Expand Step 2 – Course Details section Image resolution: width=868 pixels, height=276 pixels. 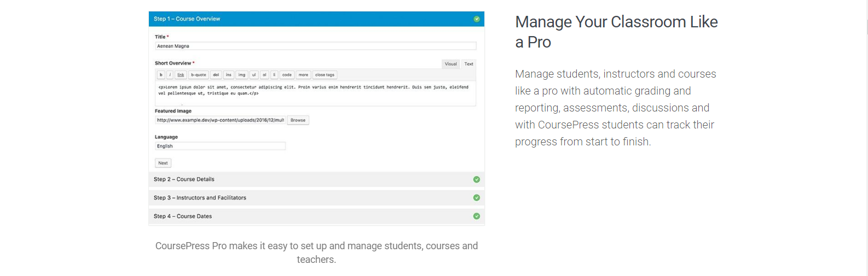click(316, 179)
